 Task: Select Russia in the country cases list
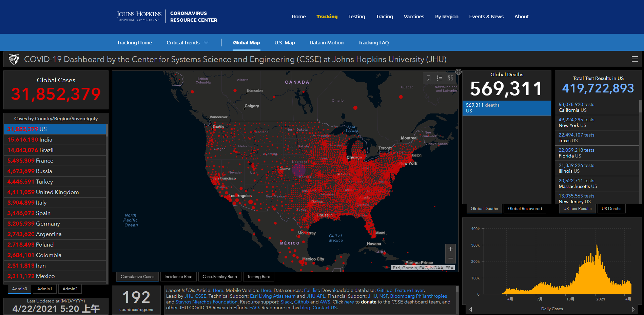55,171
